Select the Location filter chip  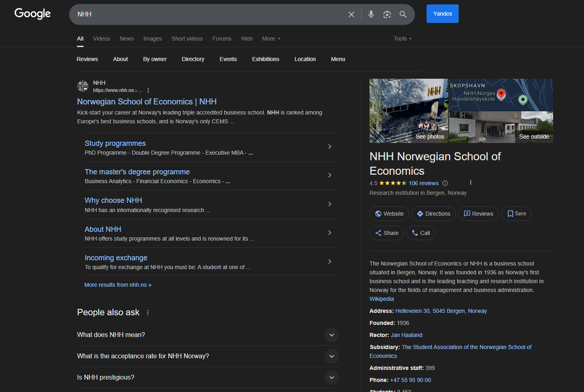(305, 59)
